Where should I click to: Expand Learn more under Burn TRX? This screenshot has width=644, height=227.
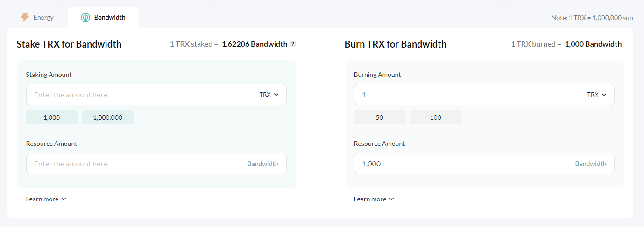pos(374,199)
